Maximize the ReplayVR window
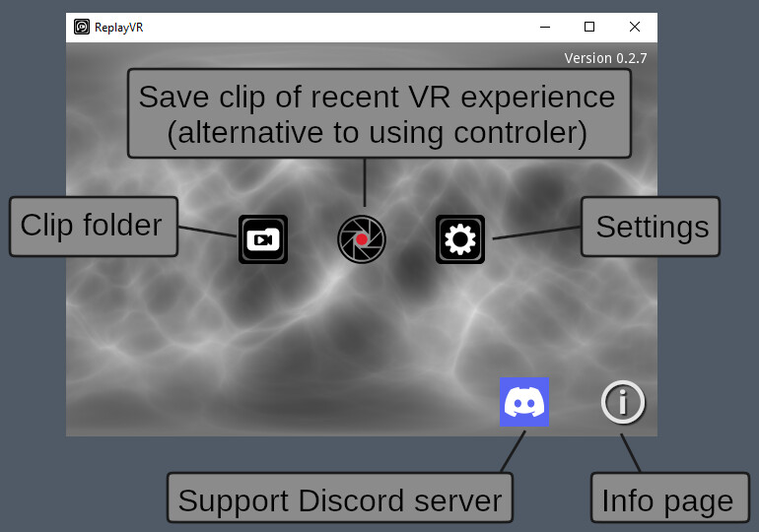Viewport: 759px width, 532px height. coord(589,27)
